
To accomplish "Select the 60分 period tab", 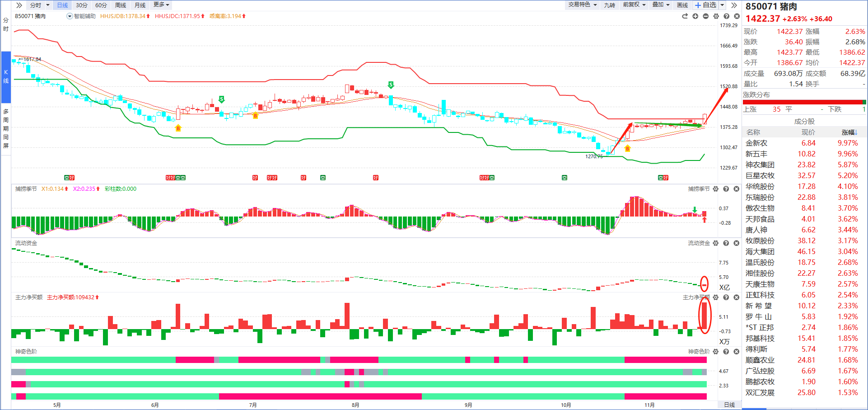I will pos(101,5).
